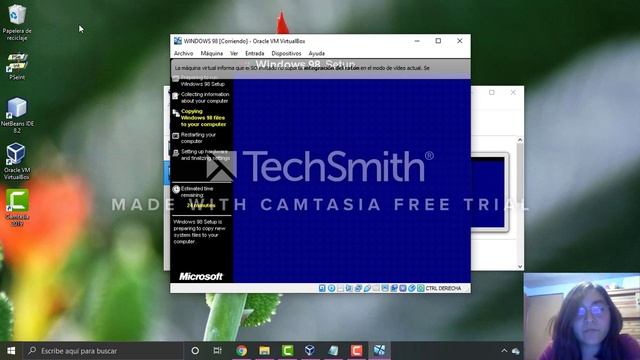Click the floppy drive status icon
Screen dimensions: 640x360
click(340, 288)
